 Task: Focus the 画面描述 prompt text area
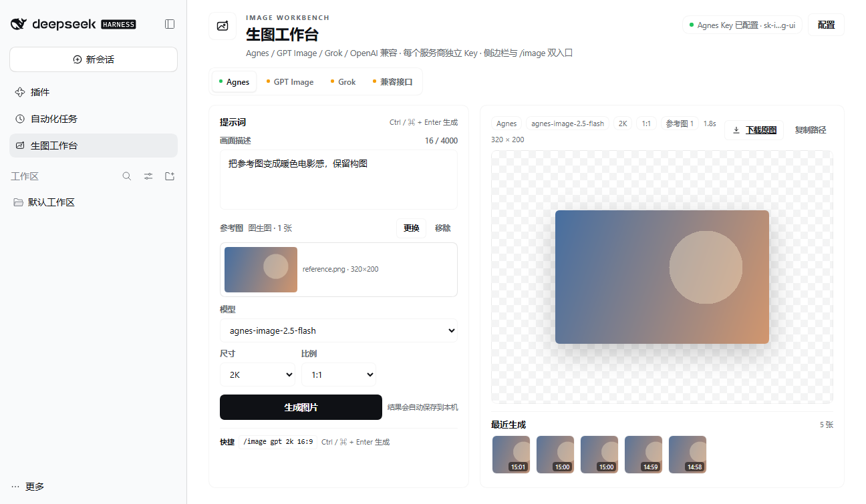339,180
